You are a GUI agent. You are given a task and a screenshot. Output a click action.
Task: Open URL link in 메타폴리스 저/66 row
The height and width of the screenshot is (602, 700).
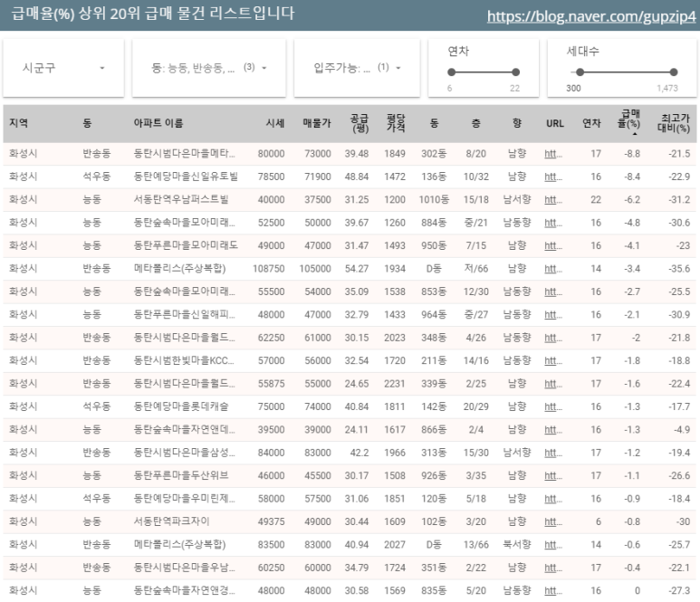[x=553, y=269]
